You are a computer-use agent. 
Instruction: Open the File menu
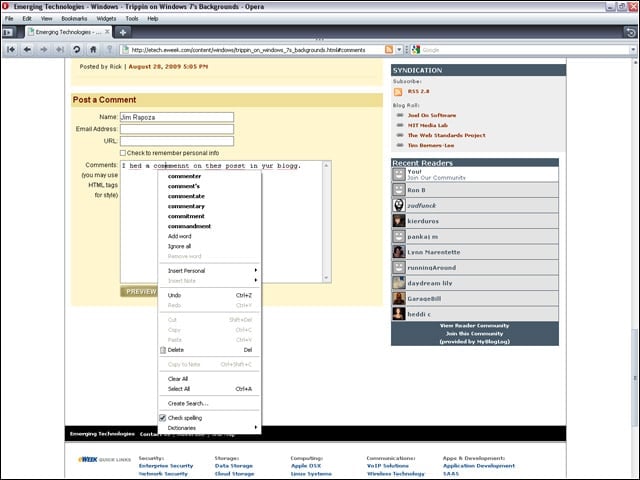(x=9, y=18)
